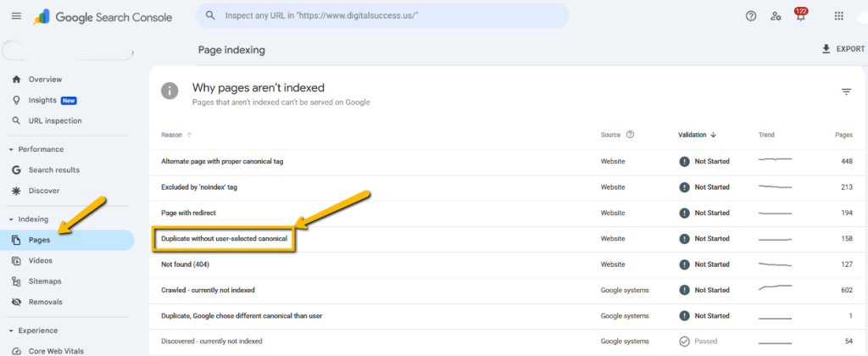Click Not Started status for Page with redirect
The height and width of the screenshot is (356, 868).
tap(704, 213)
